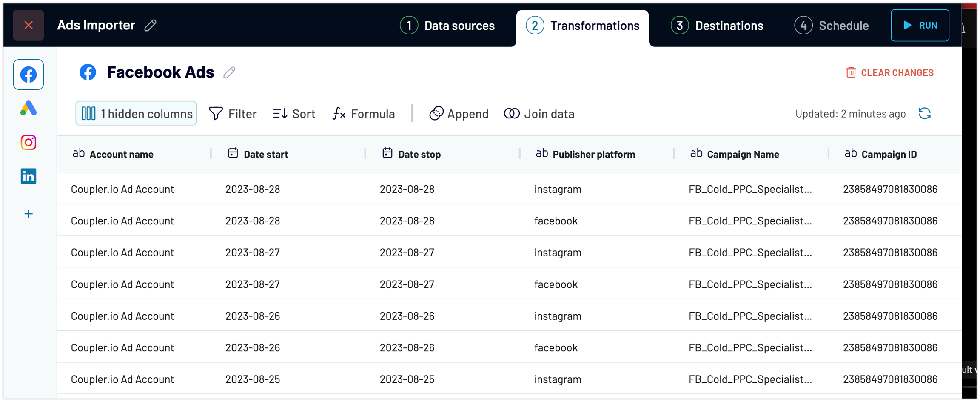Open the Filter options

[x=233, y=114]
